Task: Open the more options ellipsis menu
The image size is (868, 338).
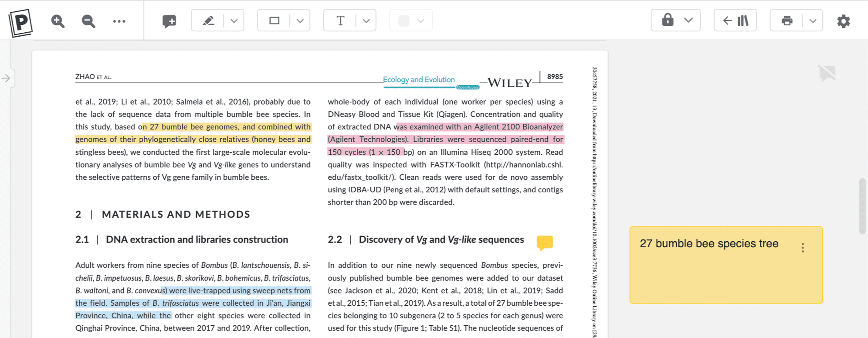Action: tap(119, 21)
